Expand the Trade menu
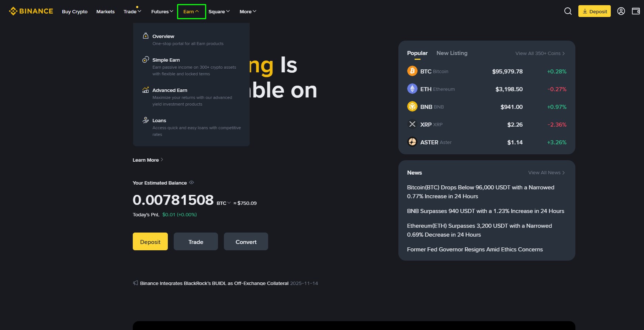Screen dimensions: 644x330 click(x=132, y=11)
